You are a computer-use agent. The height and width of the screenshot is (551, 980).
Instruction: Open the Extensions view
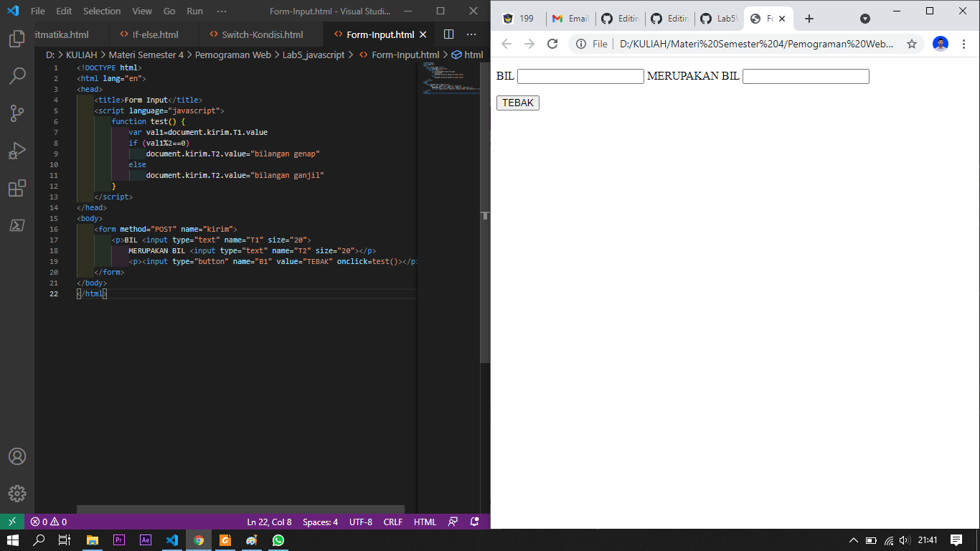(x=17, y=188)
